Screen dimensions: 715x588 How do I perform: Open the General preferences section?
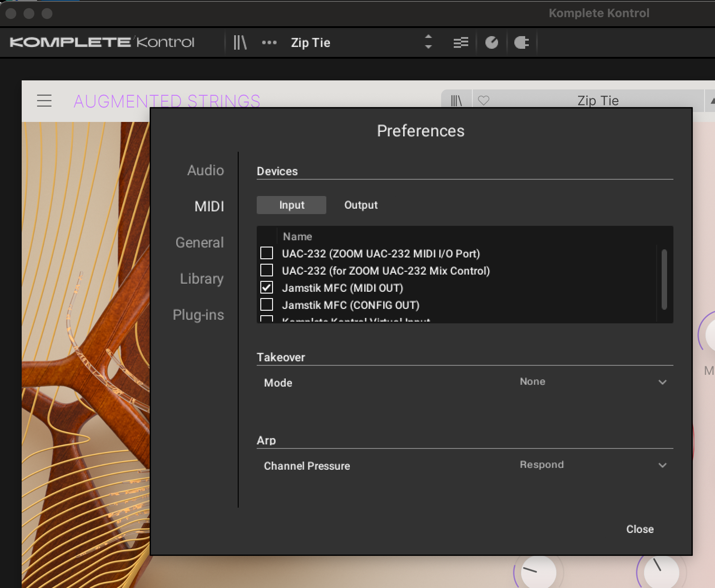pos(200,243)
